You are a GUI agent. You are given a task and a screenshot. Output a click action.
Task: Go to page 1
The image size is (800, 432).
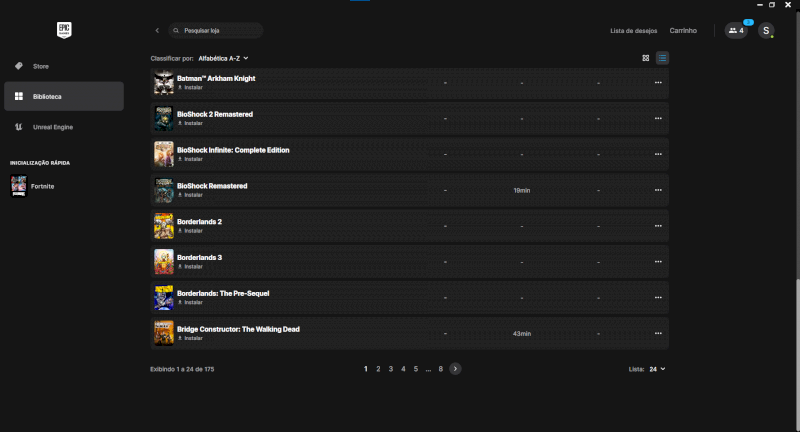366,369
